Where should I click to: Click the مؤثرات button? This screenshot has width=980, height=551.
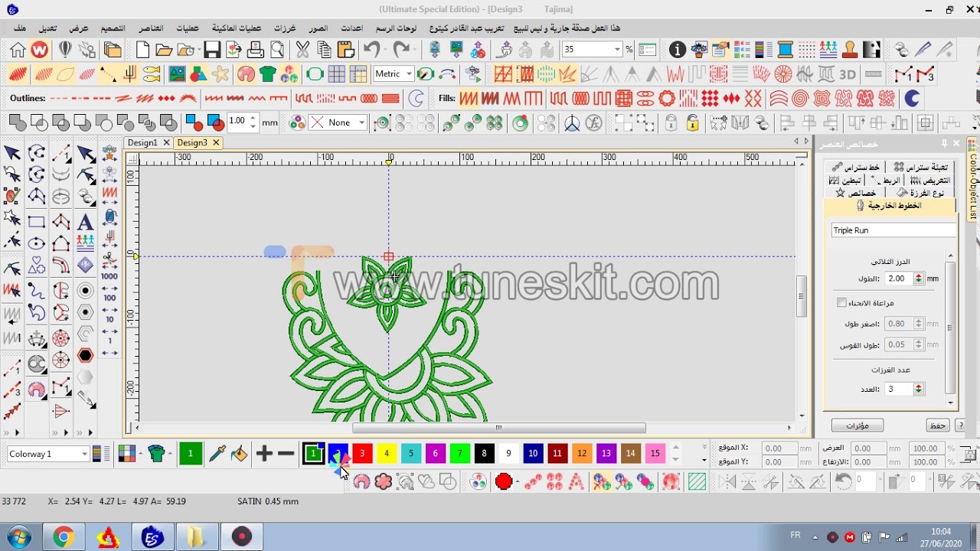[x=857, y=425]
